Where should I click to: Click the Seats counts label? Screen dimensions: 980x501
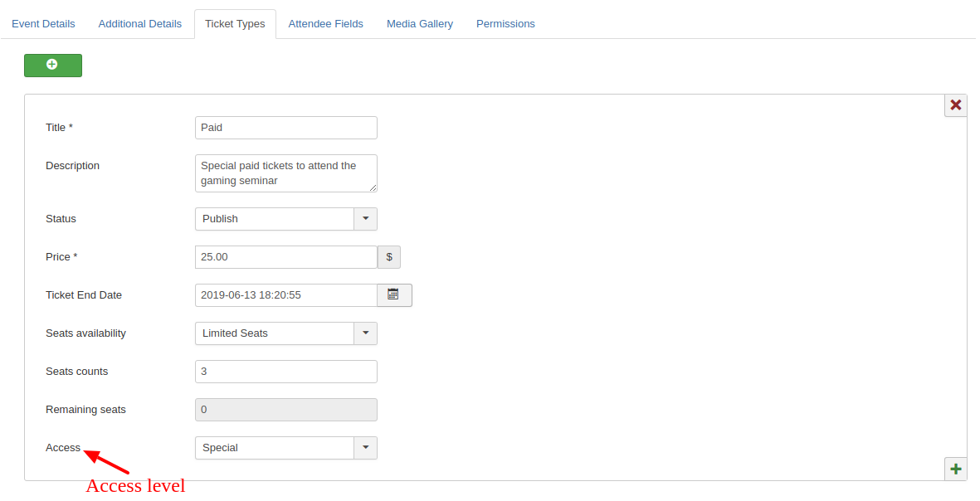point(77,372)
